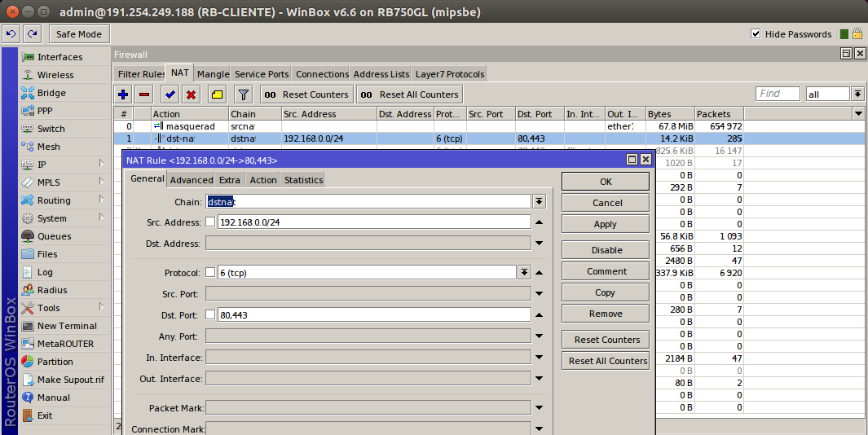Viewport: 868px width, 435px height.
Task: Open Mesh from sidebar
Action: pyautogui.click(x=64, y=147)
